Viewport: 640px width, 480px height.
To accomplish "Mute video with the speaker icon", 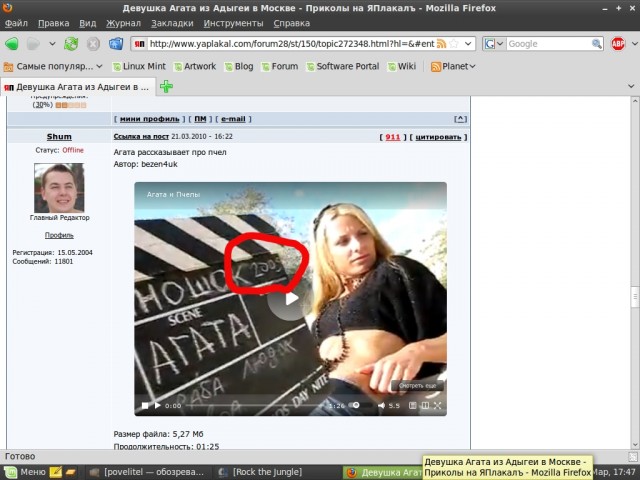I will [x=381, y=405].
